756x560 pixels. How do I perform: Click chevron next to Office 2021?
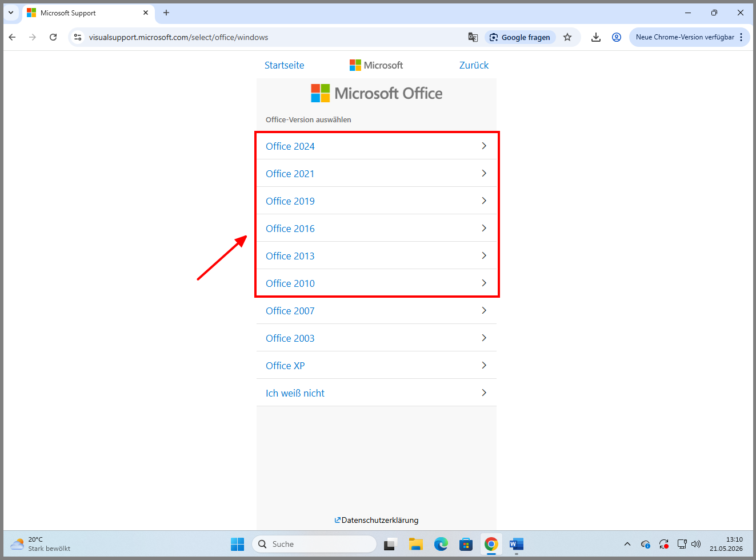tap(484, 173)
